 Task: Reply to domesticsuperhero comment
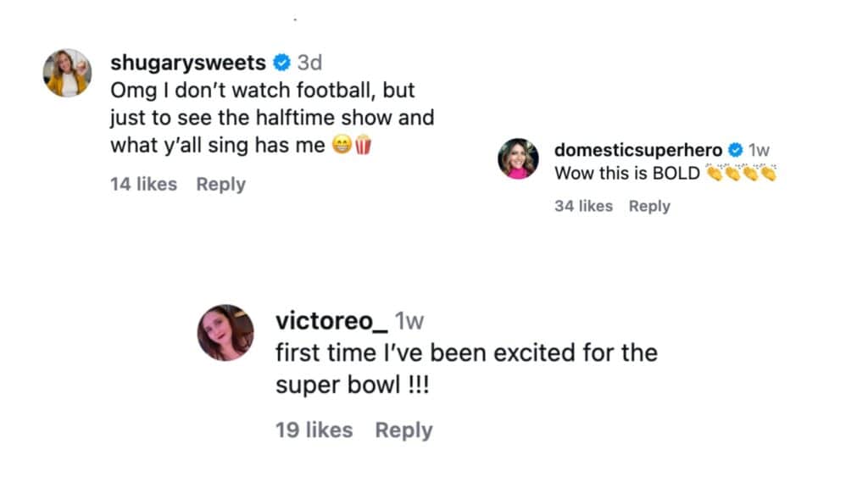click(649, 206)
